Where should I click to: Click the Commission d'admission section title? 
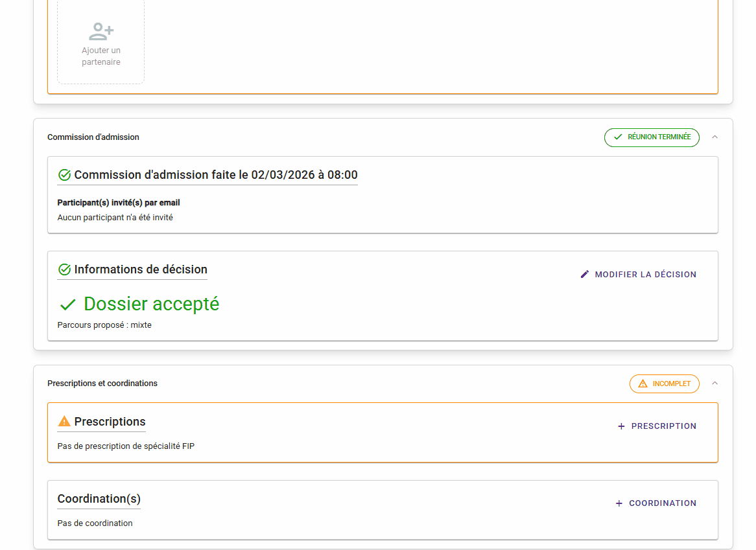tap(93, 137)
